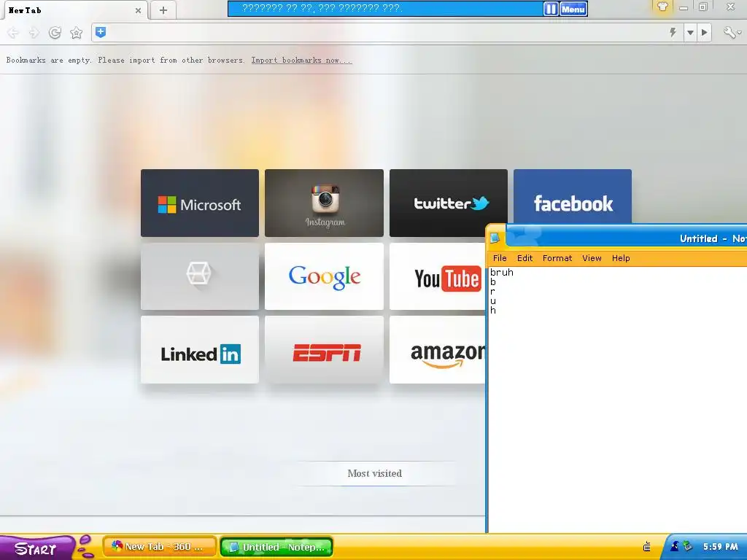Click Import bookmarks now link
Image resolution: width=747 pixels, height=560 pixels.
click(x=301, y=60)
